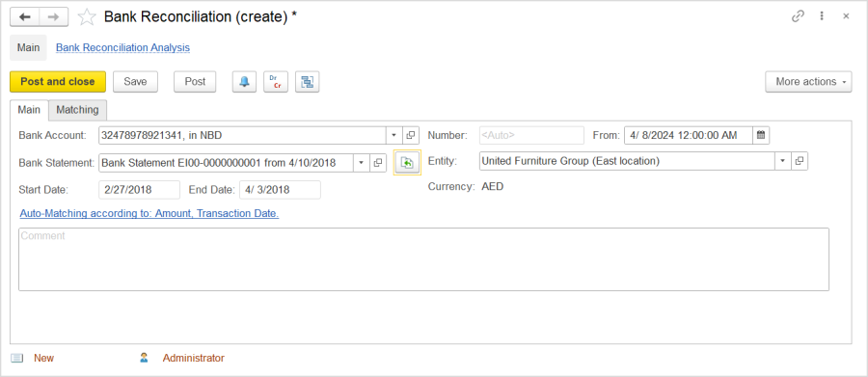Click the bell notification icon
This screenshot has height=377, width=868.
point(244,81)
